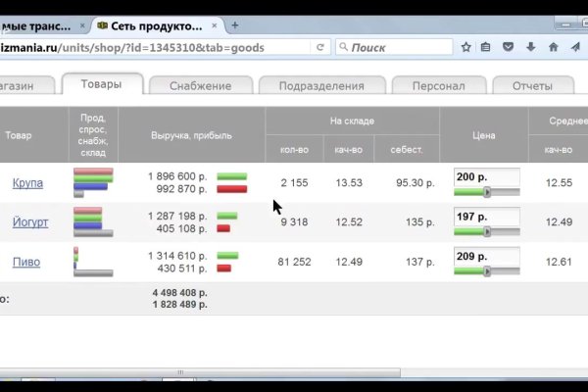Open the bookmarks list icon
Image resolution: width=588 pixels, height=392 pixels.
click(x=487, y=46)
